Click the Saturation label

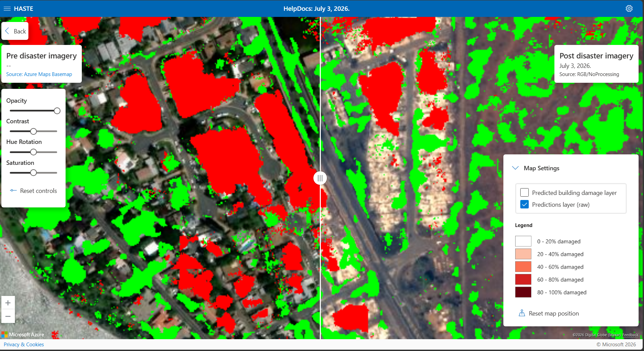[x=20, y=163]
